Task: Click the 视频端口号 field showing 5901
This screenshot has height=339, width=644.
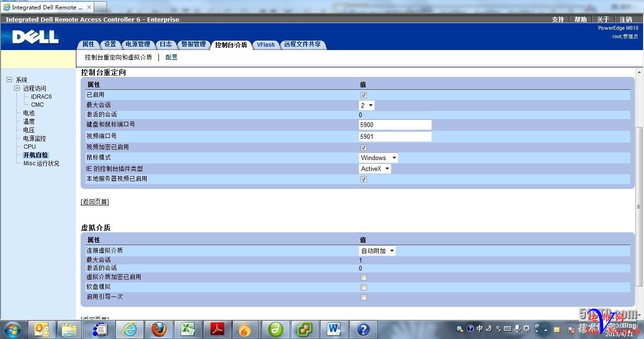Action: point(395,136)
